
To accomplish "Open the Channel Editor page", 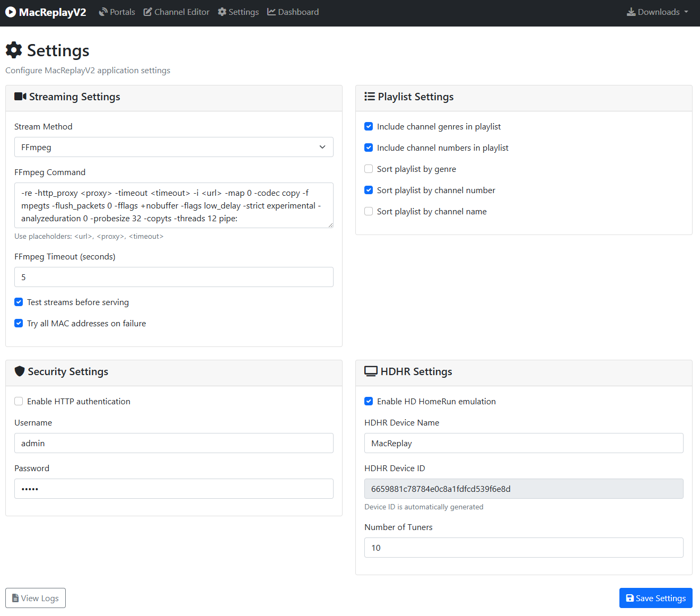I will point(177,12).
